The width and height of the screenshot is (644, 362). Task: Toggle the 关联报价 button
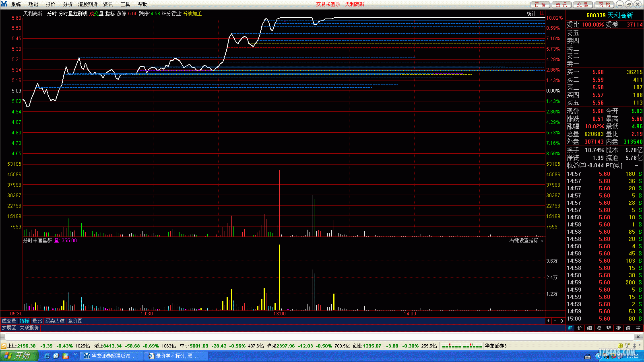click(x=29, y=328)
